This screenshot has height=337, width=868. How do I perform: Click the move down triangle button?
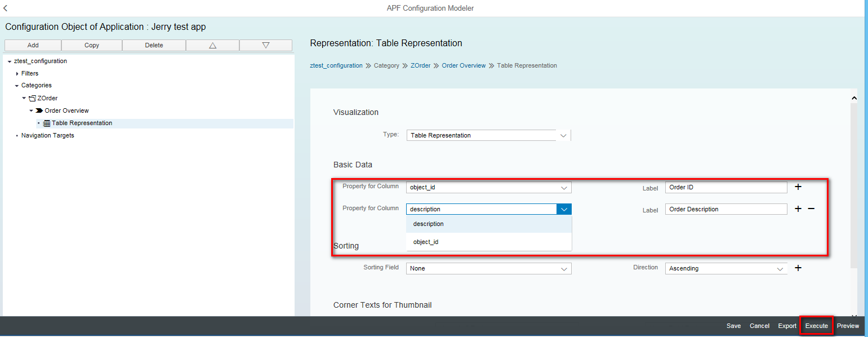(x=266, y=45)
